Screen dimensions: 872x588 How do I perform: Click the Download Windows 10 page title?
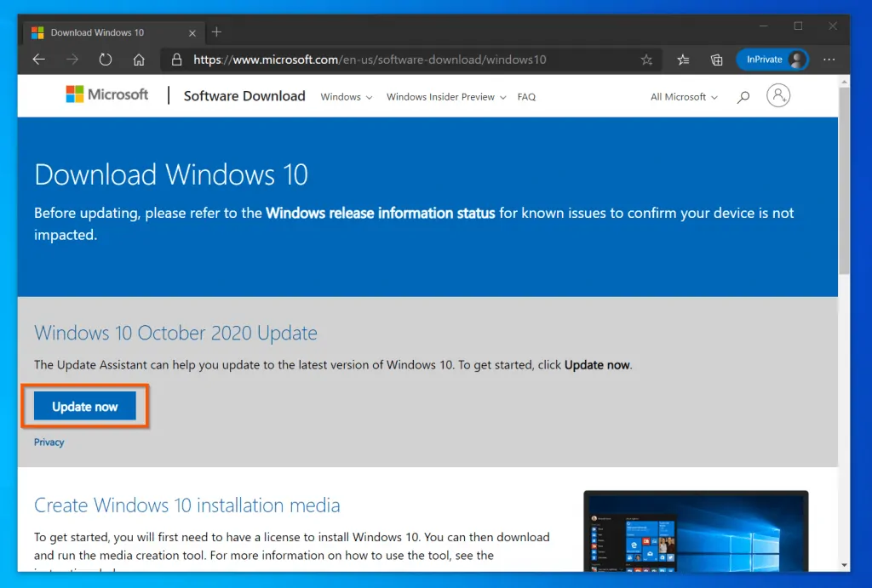pyautogui.click(x=171, y=174)
